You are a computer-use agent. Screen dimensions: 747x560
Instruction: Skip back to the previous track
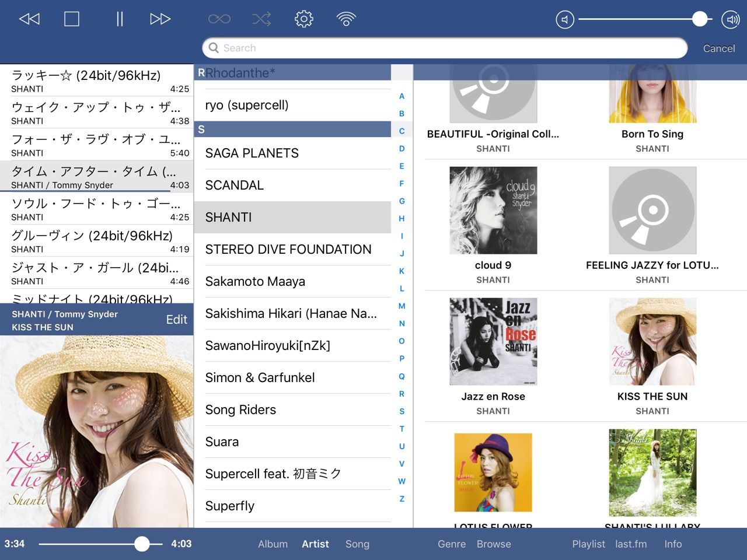pos(29,19)
